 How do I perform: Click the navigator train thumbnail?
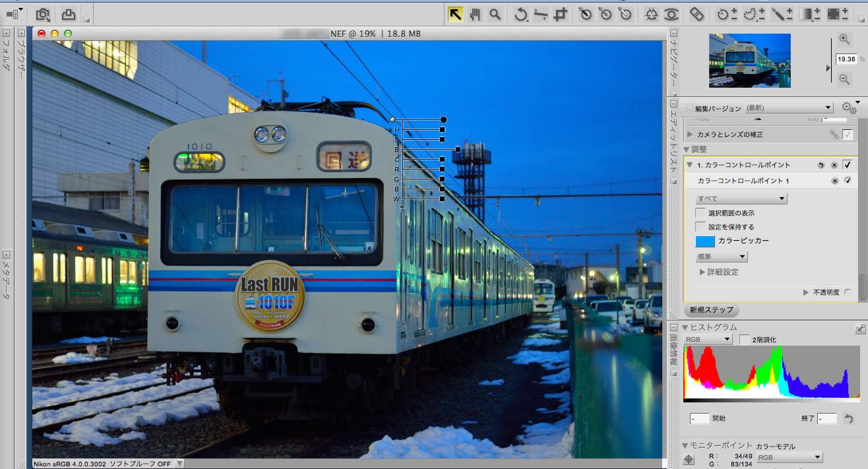[x=749, y=60]
